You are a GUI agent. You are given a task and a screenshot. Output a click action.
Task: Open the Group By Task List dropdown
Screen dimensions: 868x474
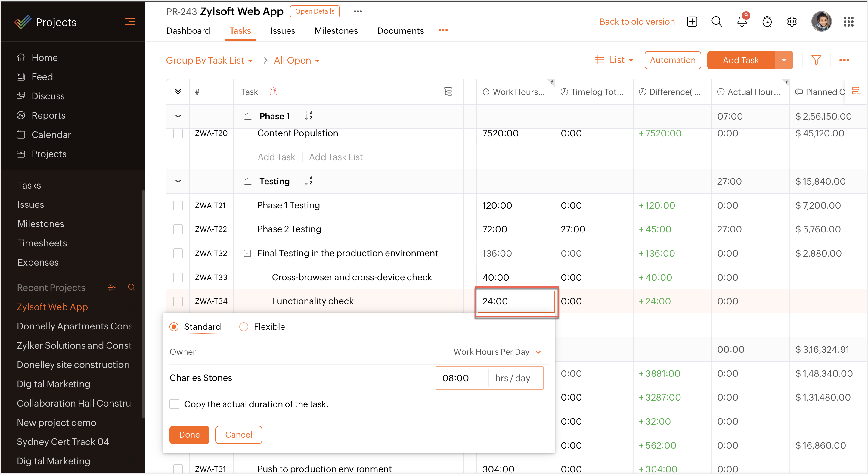click(209, 60)
